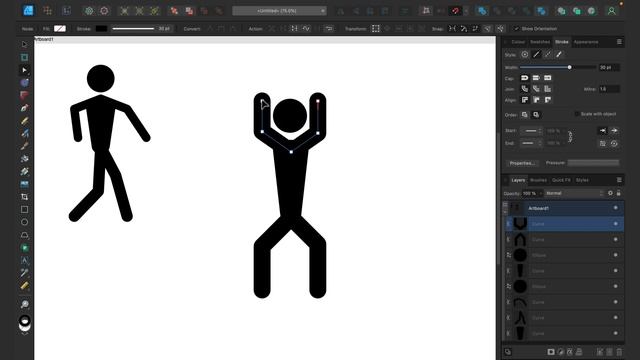Select the Place Image tool

pyautogui.click(x=24, y=184)
